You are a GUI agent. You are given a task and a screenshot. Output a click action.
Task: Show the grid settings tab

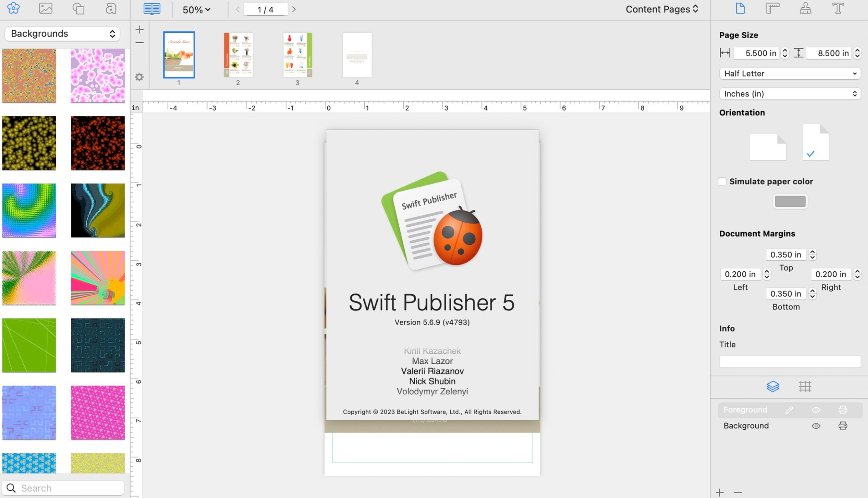click(805, 386)
